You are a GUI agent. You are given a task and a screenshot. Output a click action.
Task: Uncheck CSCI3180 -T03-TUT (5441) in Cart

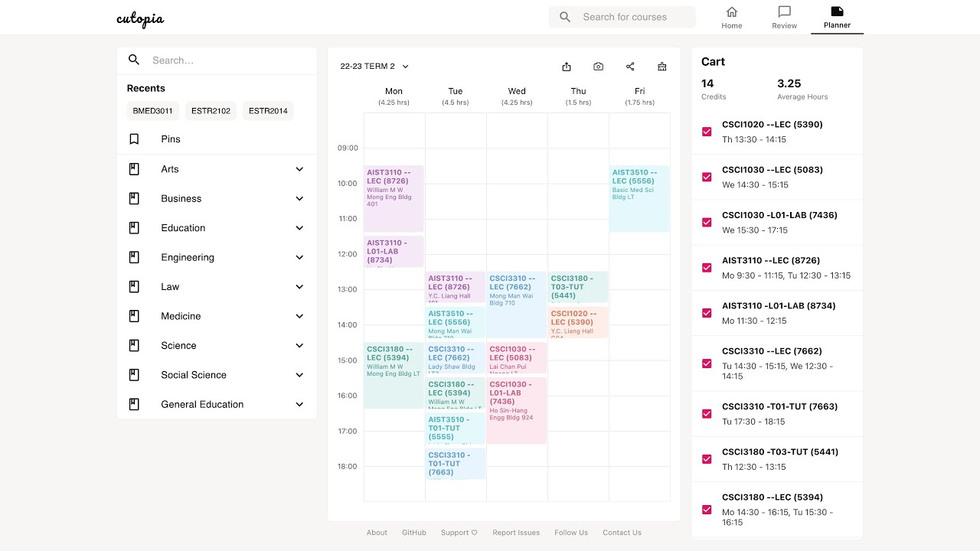(706, 458)
